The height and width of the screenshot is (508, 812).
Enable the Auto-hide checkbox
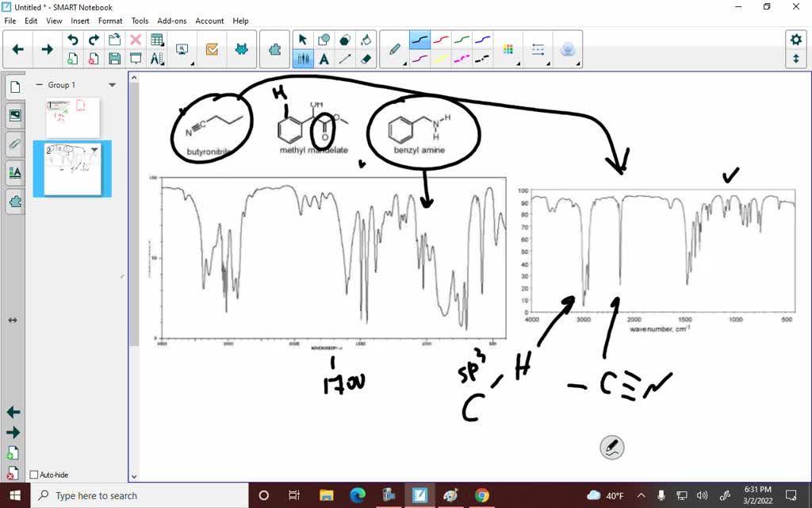pyautogui.click(x=33, y=474)
